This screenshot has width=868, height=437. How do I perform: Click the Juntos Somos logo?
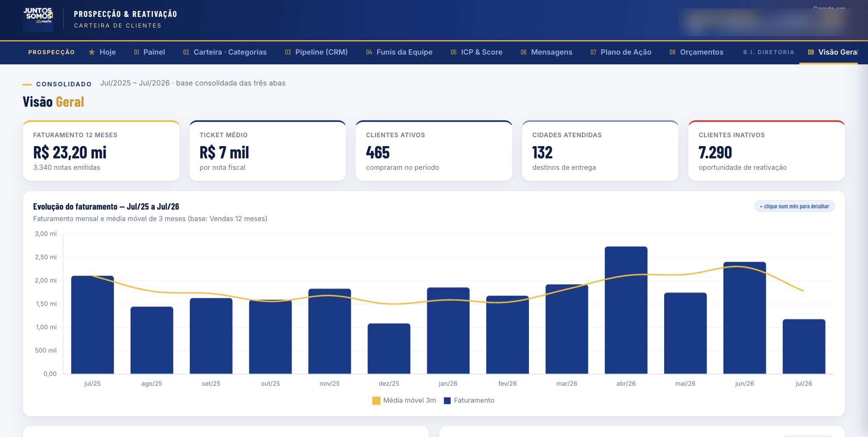coord(38,19)
